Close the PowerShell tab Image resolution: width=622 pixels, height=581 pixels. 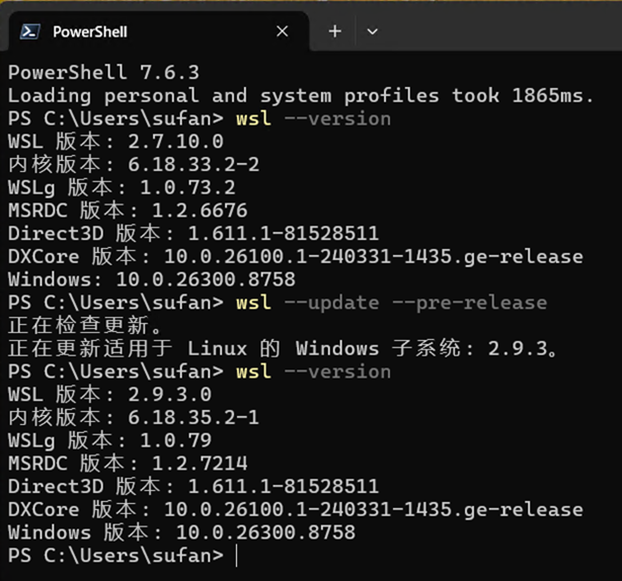point(282,31)
